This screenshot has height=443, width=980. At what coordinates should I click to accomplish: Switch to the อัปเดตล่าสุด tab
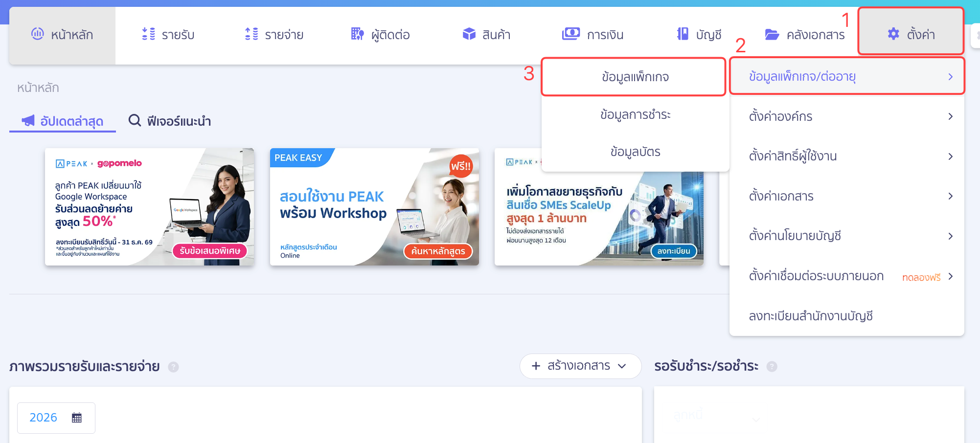coord(63,121)
